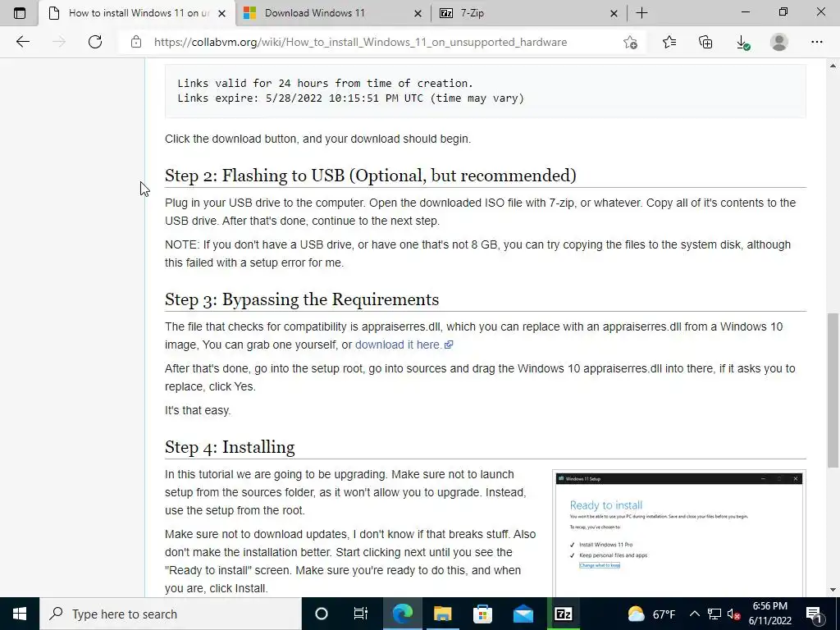Follow the 'download it here' link
This screenshot has height=630, width=840.
(404, 345)
